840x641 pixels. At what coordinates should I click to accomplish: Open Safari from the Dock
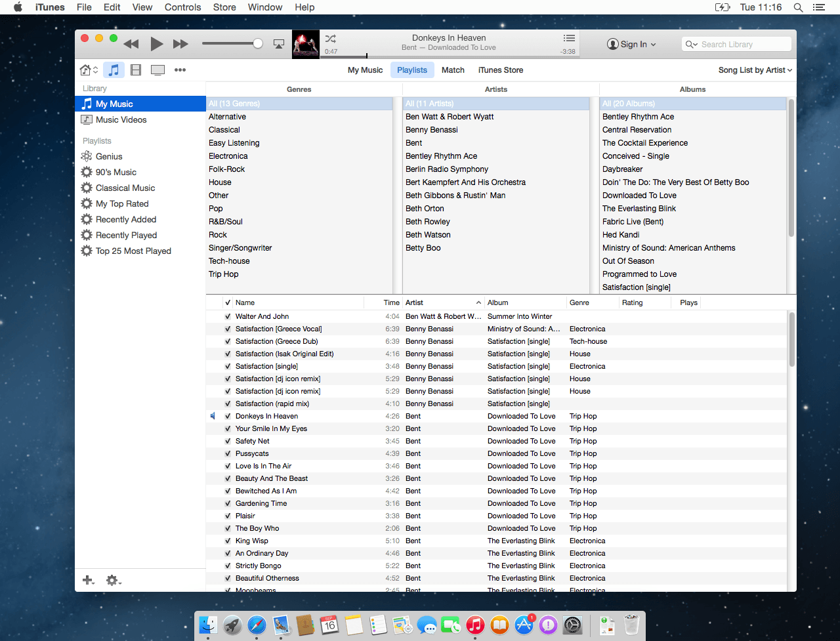point(257,625)
